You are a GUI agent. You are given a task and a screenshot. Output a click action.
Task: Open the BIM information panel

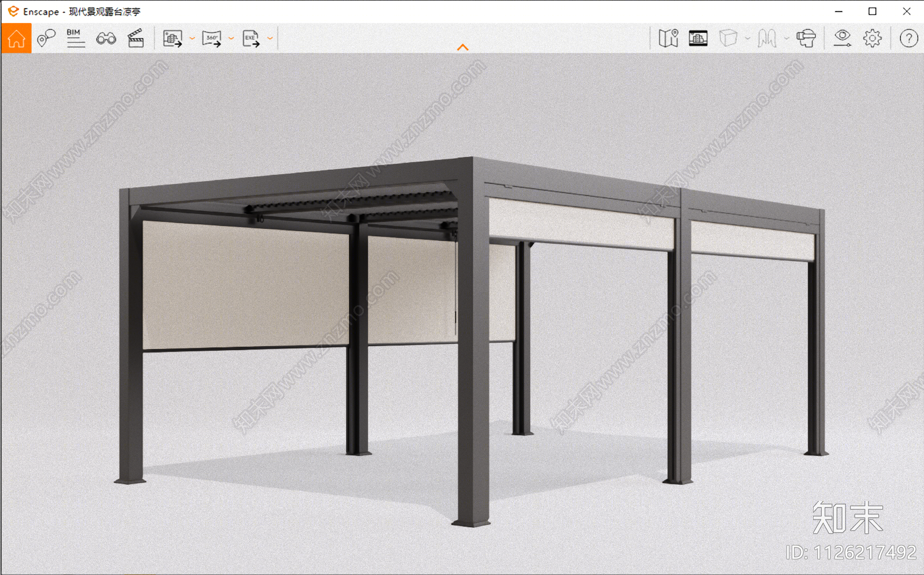pyautogui.click(x=76, y=38)
